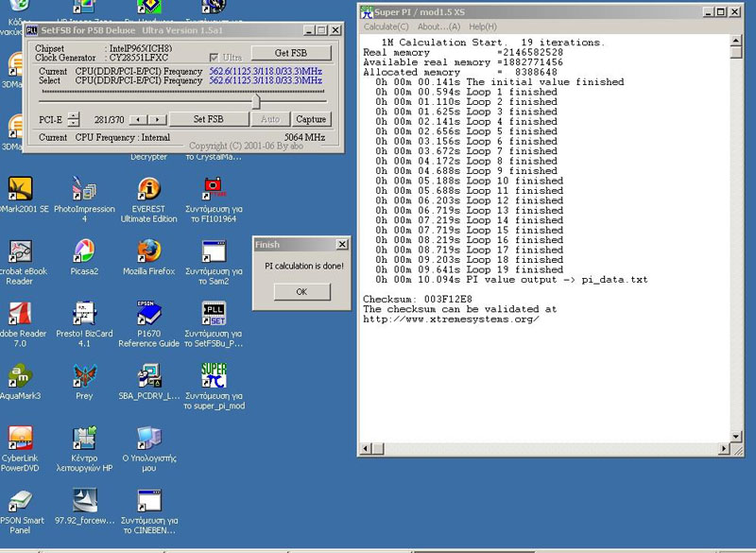Open the Picasa2 desktop shortcut

(x=84, y=251)
